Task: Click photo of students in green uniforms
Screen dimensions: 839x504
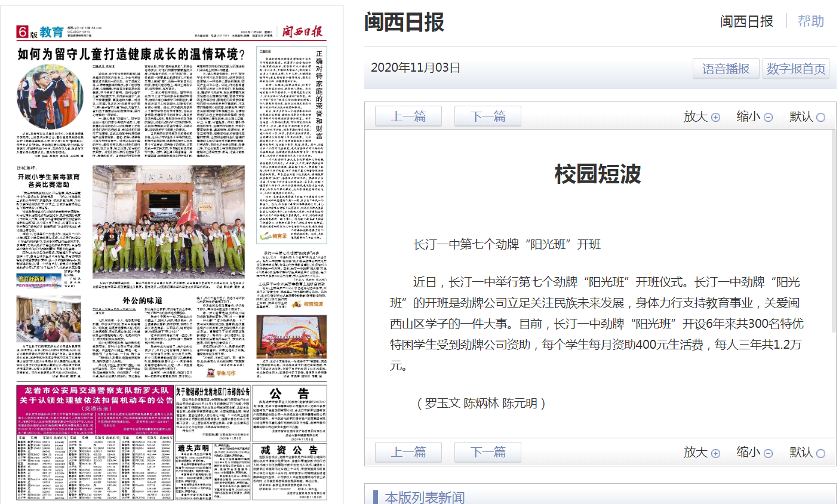Action: coord(168,222)
